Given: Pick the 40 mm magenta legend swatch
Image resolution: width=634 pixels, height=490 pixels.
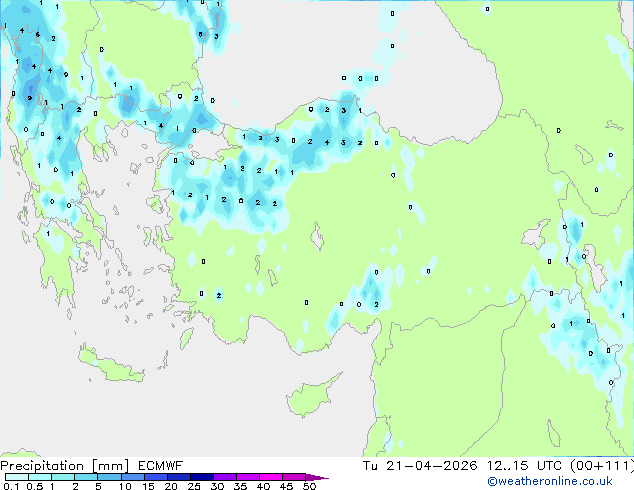Looking at the screenshot, I should click(271, 477).
